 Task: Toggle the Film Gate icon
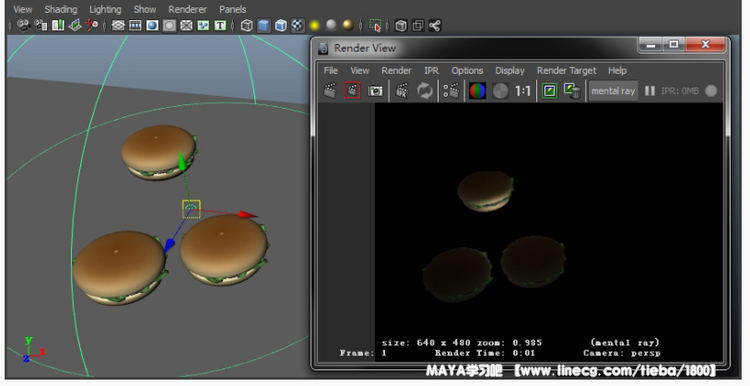[x=135, y=25]
